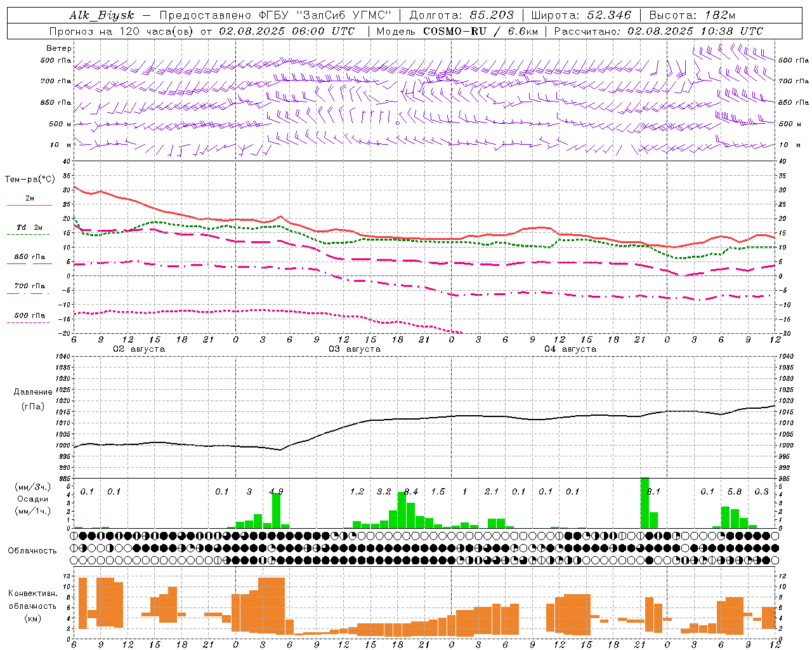
Task: Click the 'Тем-ра(°C)' temperature label
Action: (30, 180)
